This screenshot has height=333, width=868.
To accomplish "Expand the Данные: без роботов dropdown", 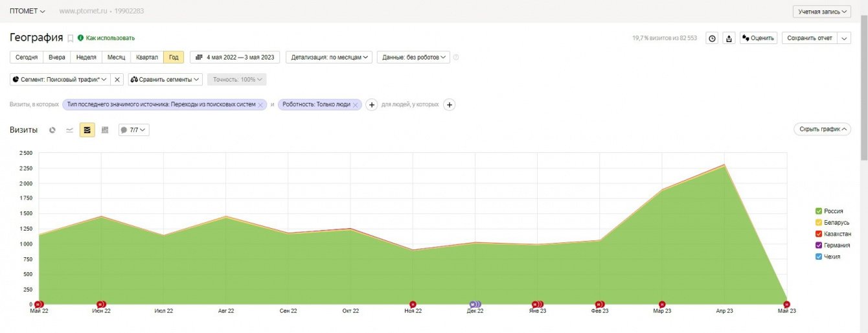I will (413, 57).
